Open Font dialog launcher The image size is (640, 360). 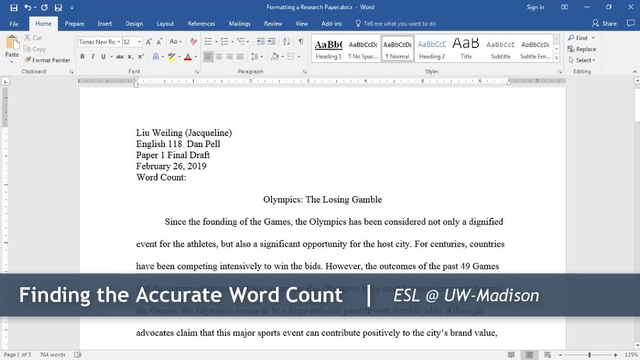197,72
